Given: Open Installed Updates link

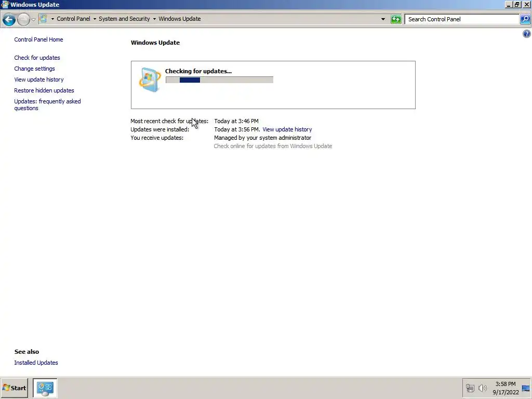Looking at the screenshot, I should 36,363.
